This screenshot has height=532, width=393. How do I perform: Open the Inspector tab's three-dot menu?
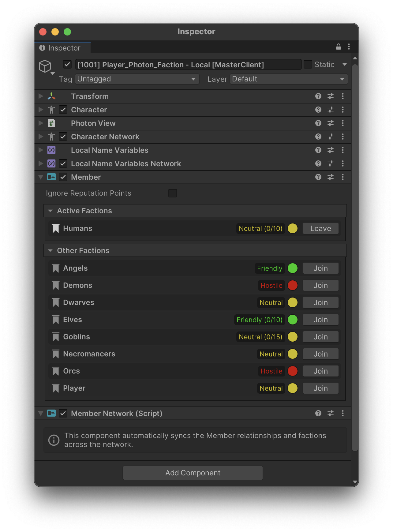point(349,47)
